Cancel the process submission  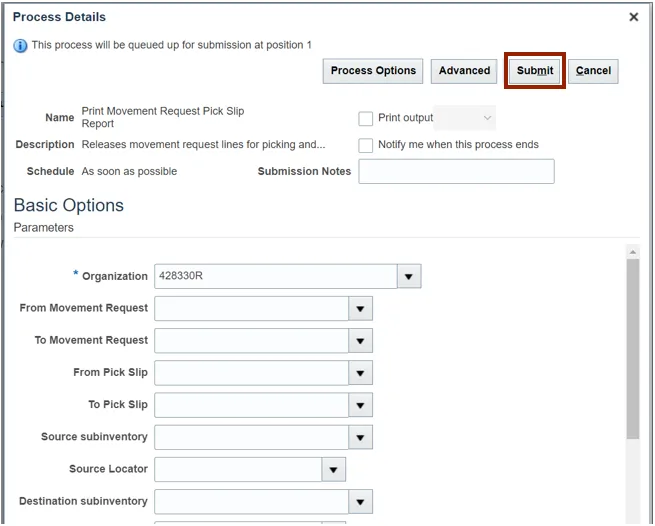(x=593, y=71)
